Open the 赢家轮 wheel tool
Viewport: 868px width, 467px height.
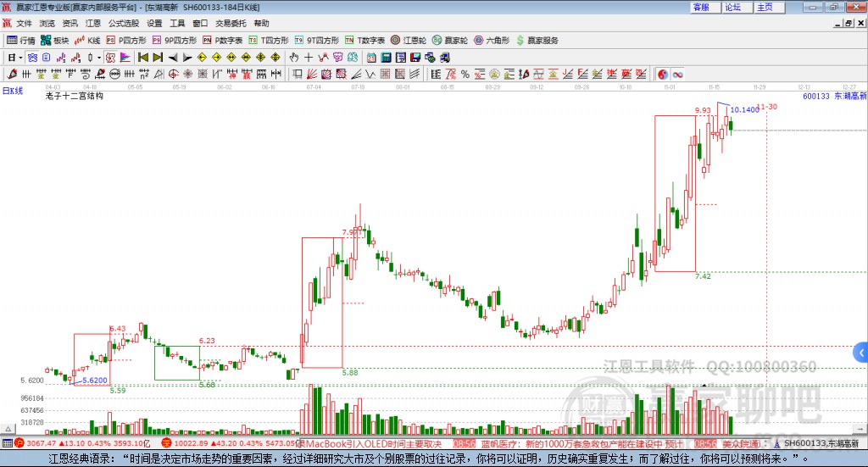tap(450, 41)
